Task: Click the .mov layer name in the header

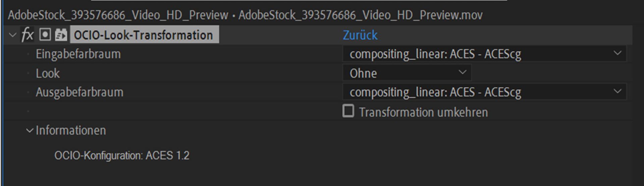Action: (360, 15)
